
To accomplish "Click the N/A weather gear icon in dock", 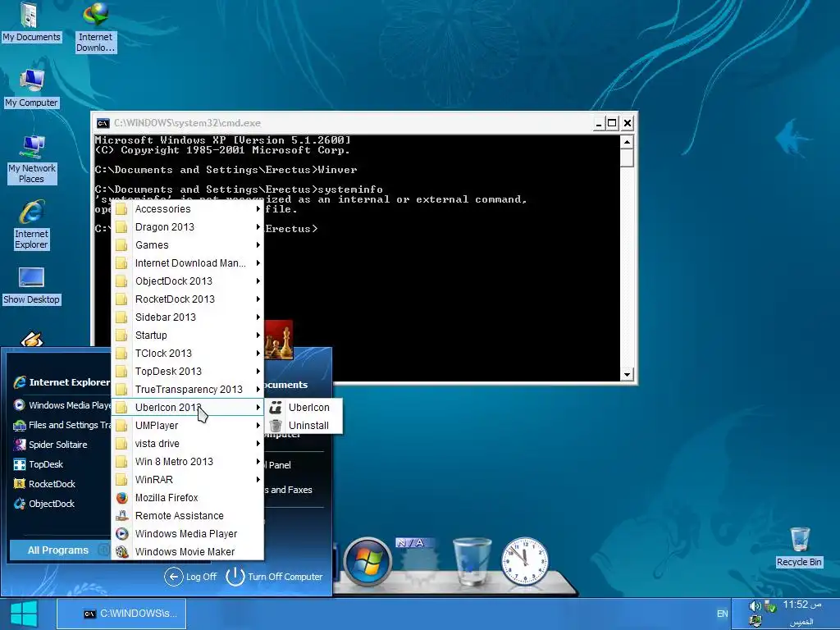I will [418, 561].
